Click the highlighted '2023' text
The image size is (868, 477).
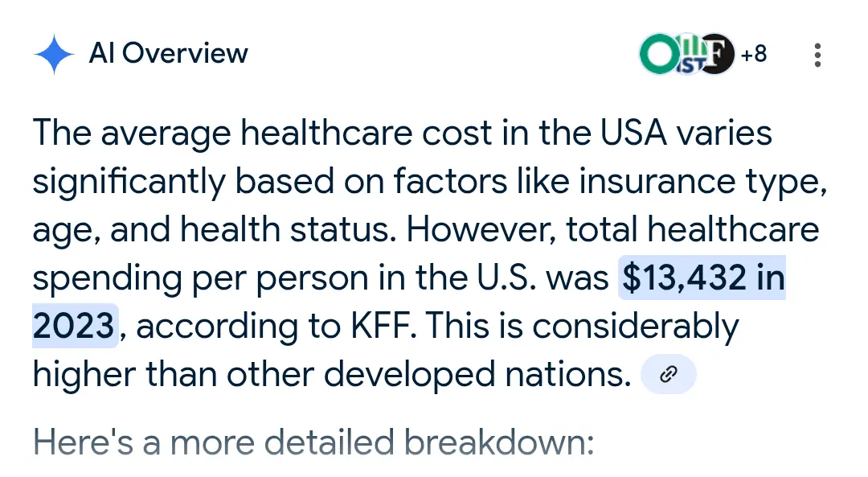pos(74,327)
